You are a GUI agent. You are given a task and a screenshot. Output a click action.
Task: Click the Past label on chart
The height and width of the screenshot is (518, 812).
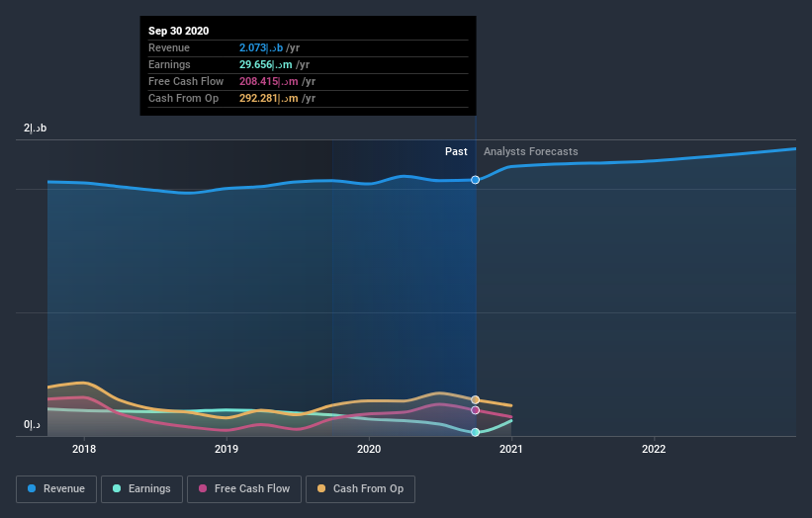456,151
